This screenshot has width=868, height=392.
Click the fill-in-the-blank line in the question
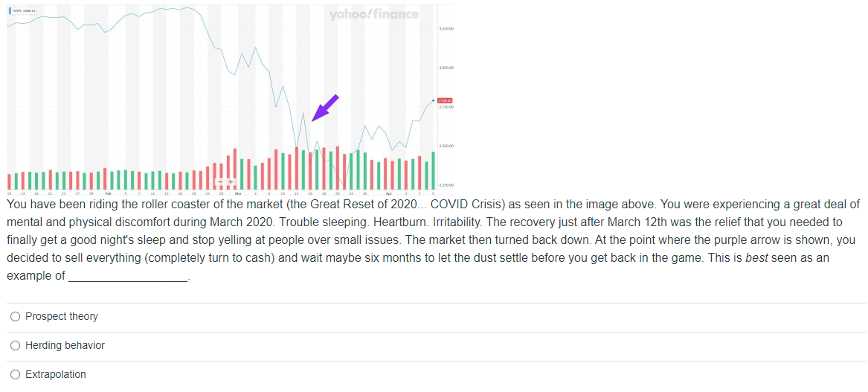tap(127, 277)
